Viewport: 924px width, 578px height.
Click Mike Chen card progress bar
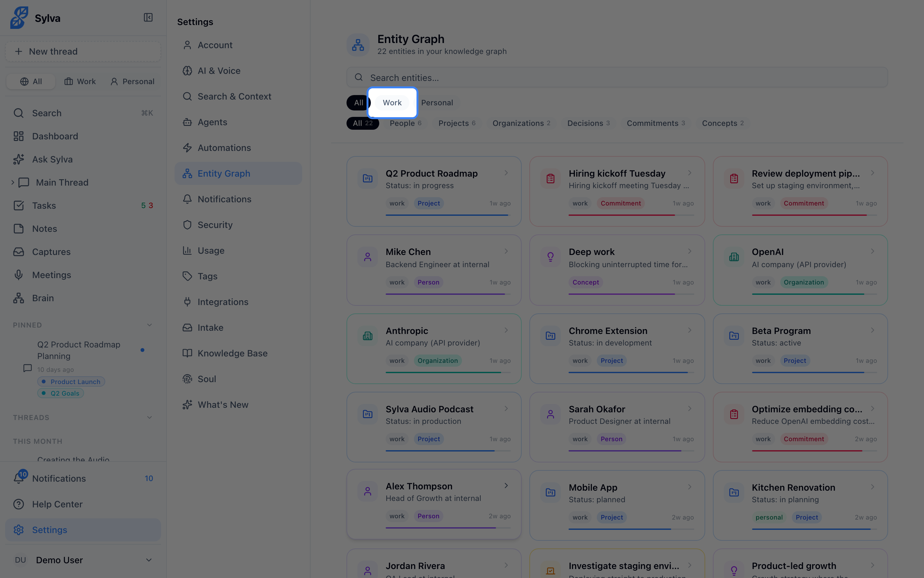point(448,294)
